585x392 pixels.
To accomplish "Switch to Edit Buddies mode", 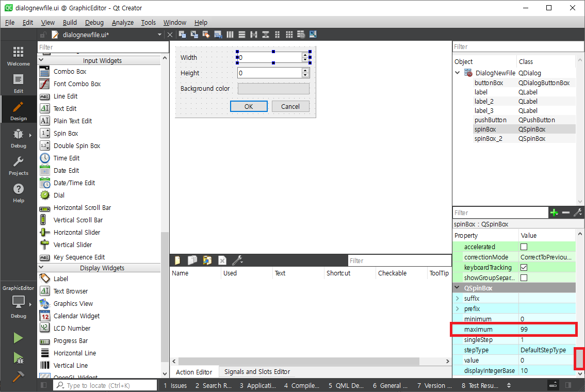I will pyautogui.click(x=206, y=35).
